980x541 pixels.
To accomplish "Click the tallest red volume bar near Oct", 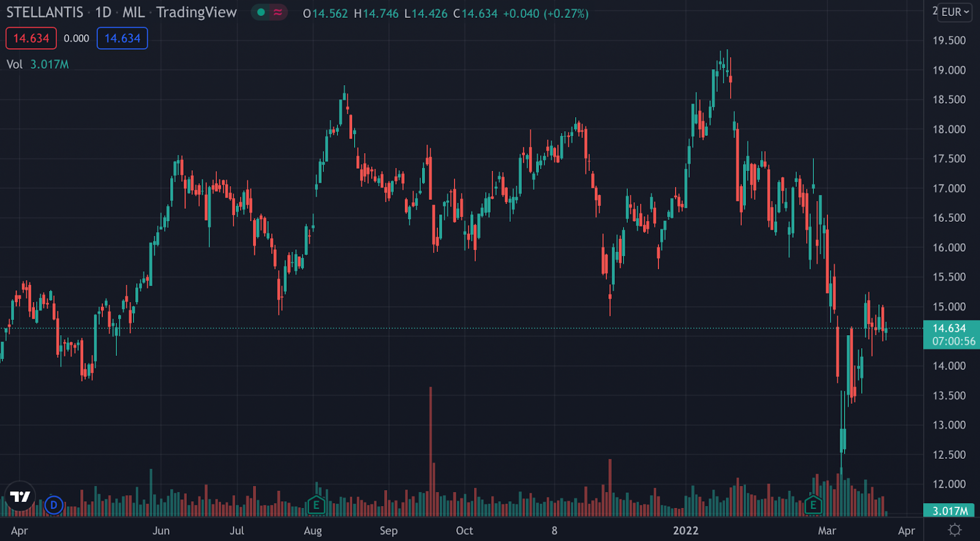I will [431, 452].
